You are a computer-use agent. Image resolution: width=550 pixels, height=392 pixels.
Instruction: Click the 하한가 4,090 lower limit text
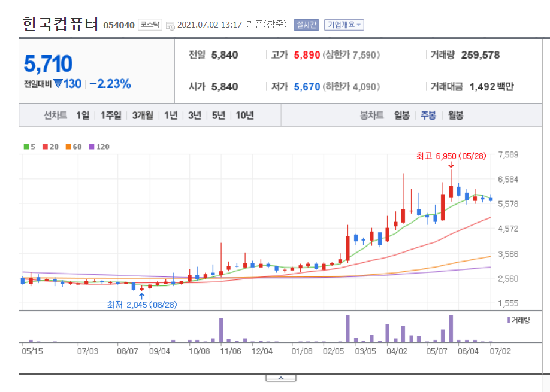click(351, 87)
